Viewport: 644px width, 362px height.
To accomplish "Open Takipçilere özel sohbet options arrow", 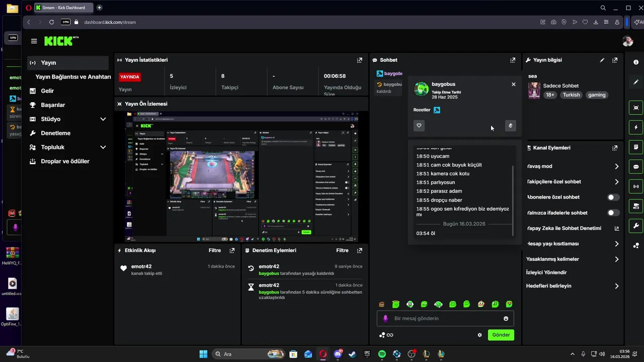I will coord(617,182).
